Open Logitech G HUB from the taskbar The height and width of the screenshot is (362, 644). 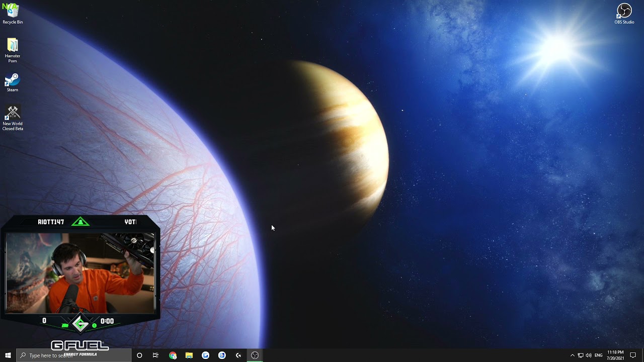tap(238, 355)
